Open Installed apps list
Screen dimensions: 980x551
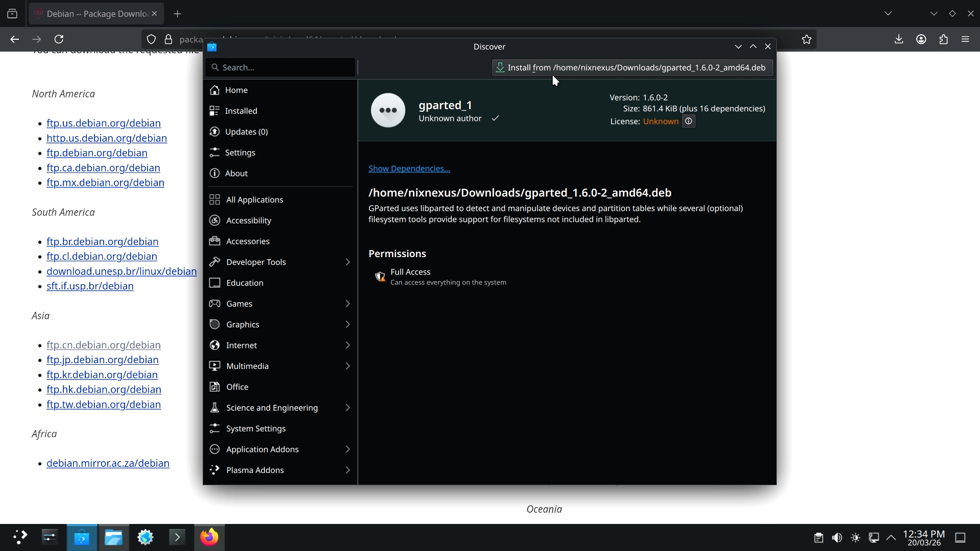(280, 111)
